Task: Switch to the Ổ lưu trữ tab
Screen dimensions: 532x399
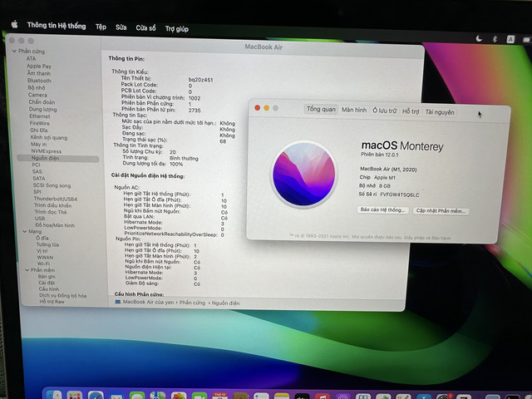Action: point(384,111)
